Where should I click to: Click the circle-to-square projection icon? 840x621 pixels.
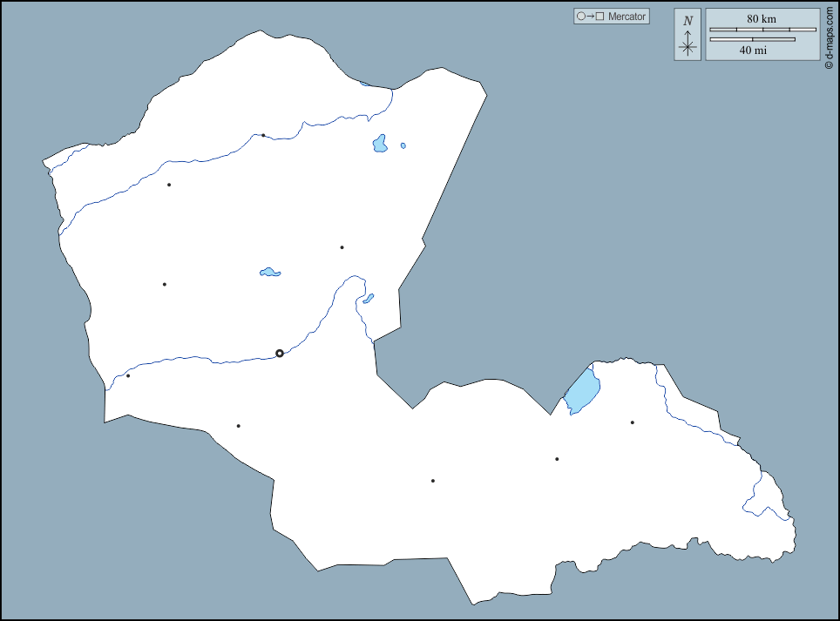click(589, 17)
